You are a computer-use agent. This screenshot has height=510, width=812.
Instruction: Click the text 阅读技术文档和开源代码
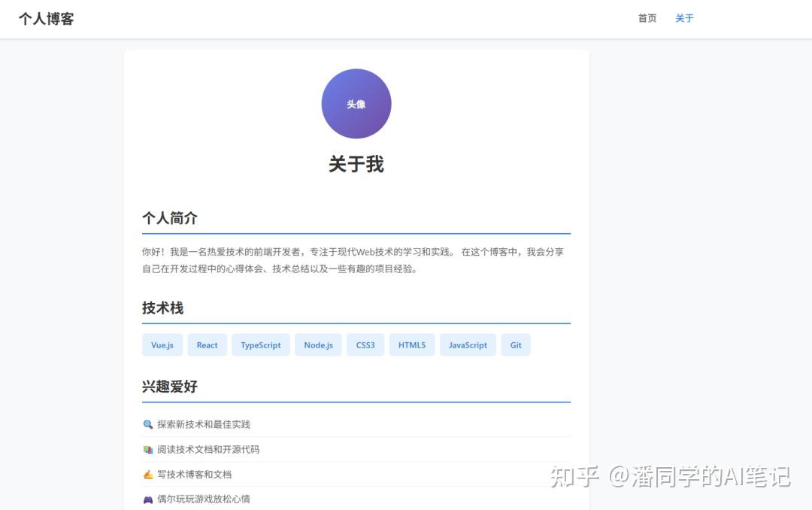pos(208,449)
